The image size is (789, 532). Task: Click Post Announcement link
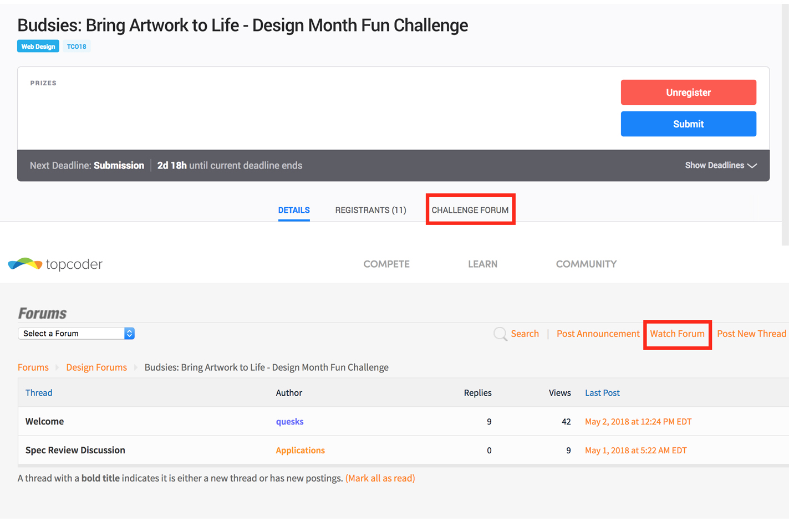pos(598,334)
